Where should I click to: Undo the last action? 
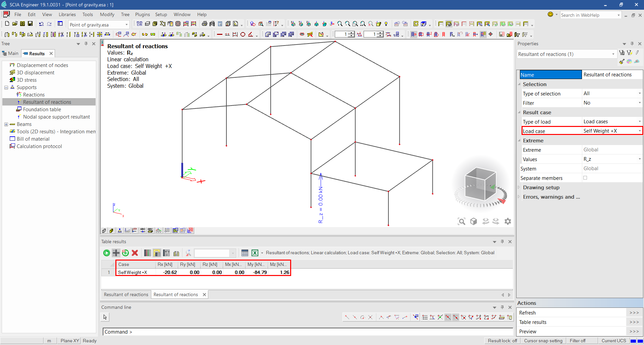click(41, 24)
